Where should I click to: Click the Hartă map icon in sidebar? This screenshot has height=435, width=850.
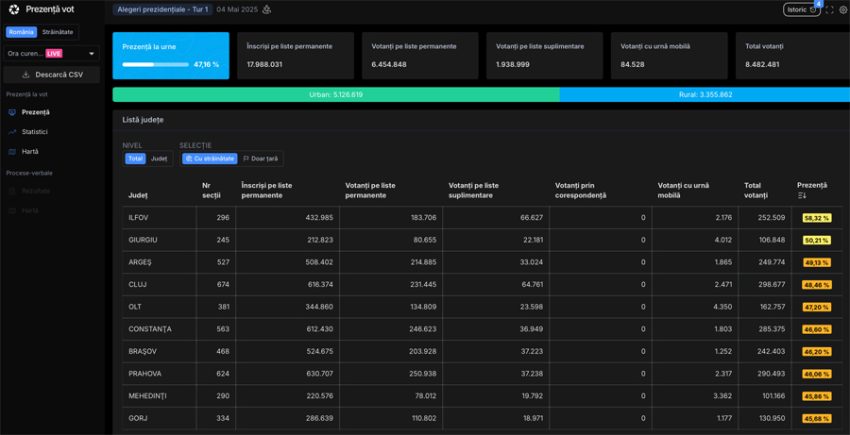[11, 152]
